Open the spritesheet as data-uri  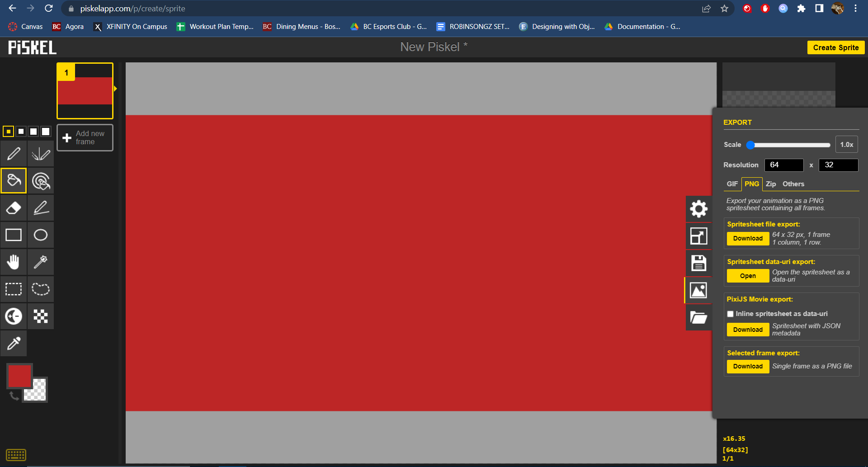pos(748,276)
